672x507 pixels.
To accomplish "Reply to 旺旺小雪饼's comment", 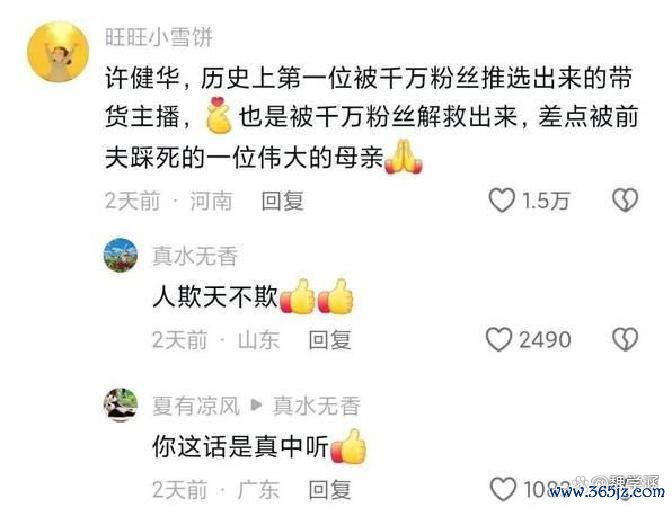I will (282, 201).
